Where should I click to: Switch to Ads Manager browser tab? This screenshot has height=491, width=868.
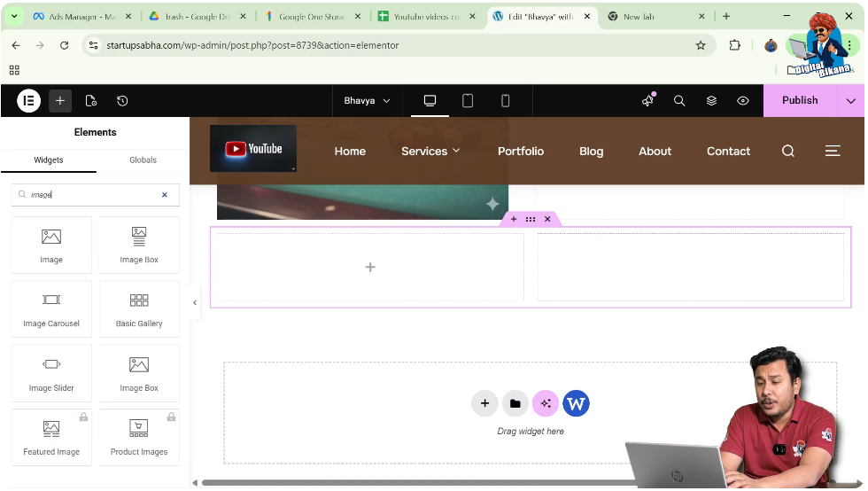tap(83, 17)
